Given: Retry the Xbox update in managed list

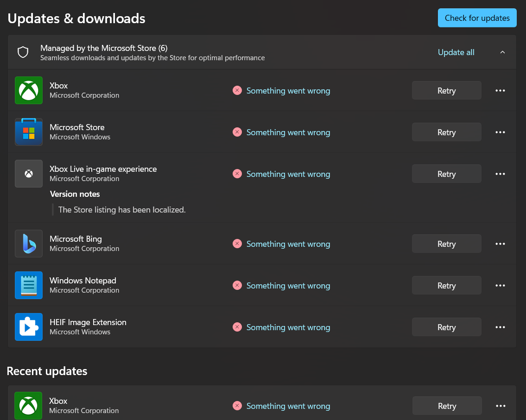Looking at the screenshot, I should pyautogui.click(x=446, y=90).
